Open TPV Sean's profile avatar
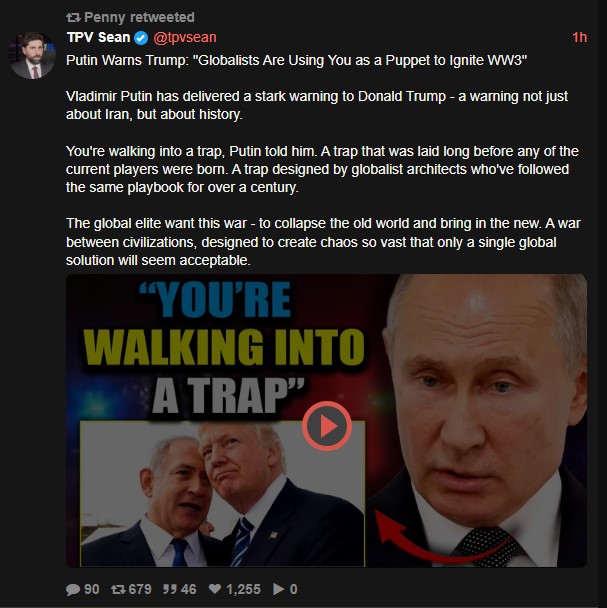The image size is (607, 608). click(x=33, y=55)
